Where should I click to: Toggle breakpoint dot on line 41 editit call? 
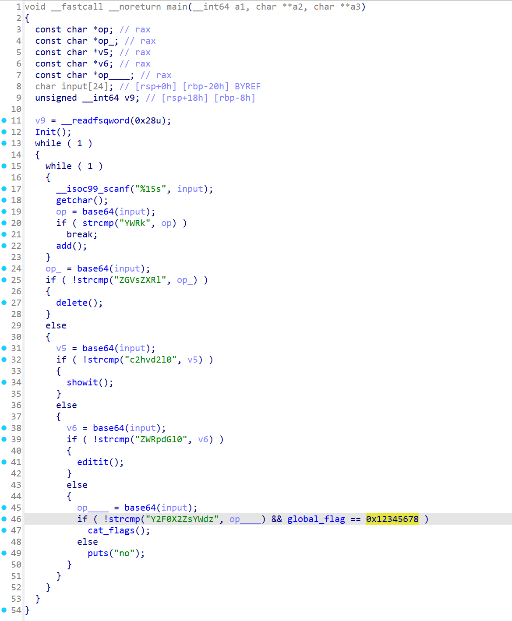[x=4, y=462]
